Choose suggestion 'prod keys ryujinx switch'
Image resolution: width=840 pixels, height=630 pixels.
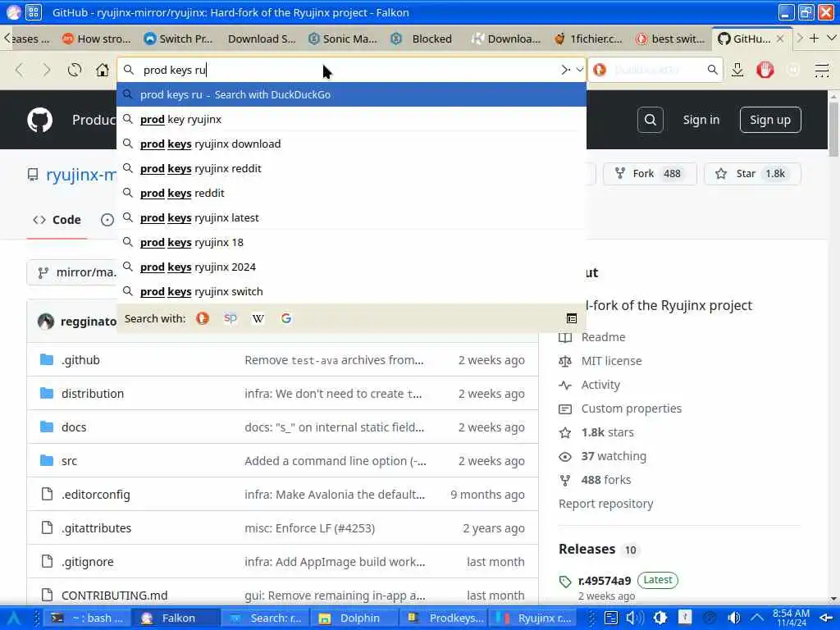point(351,291)
